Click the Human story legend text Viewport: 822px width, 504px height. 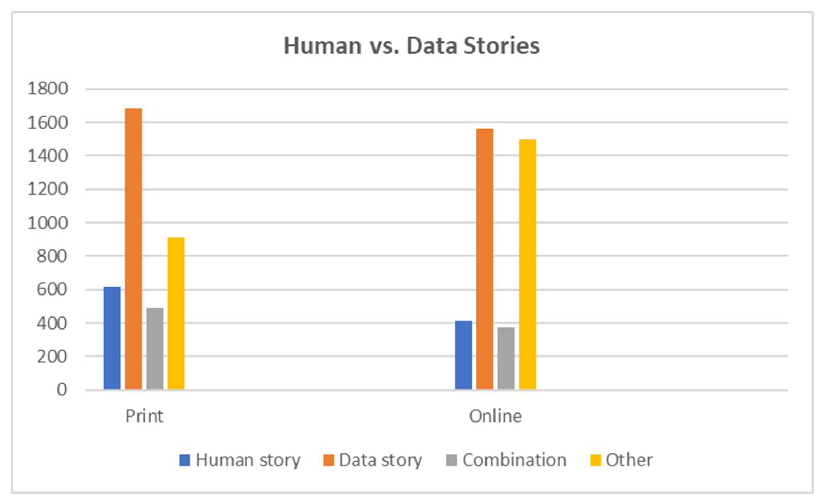tap(248, 460)
